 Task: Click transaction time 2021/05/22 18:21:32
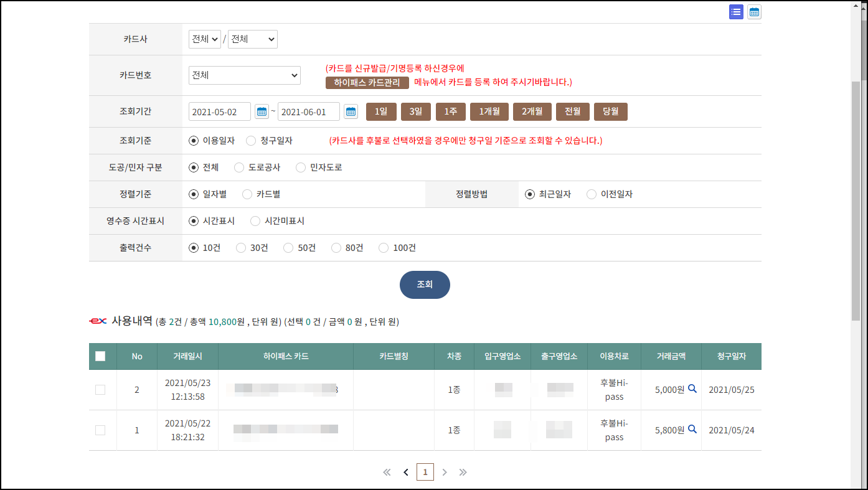187,430
